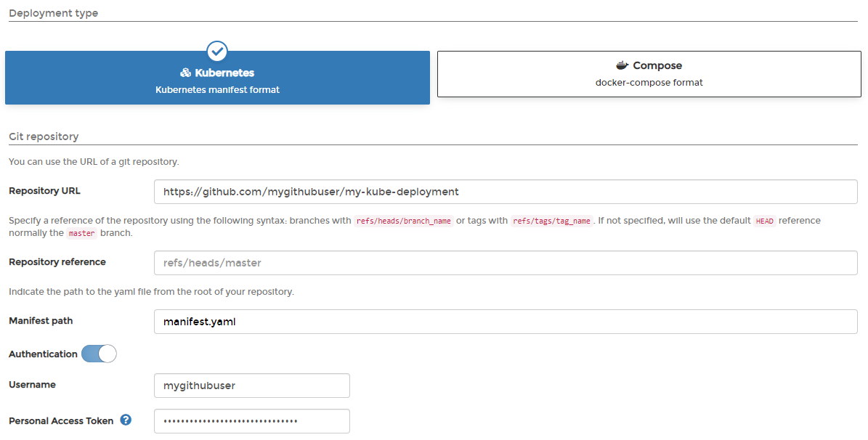Click the 'docker-compose format' subtitle
868x440 pixels.
click(649, 83)
